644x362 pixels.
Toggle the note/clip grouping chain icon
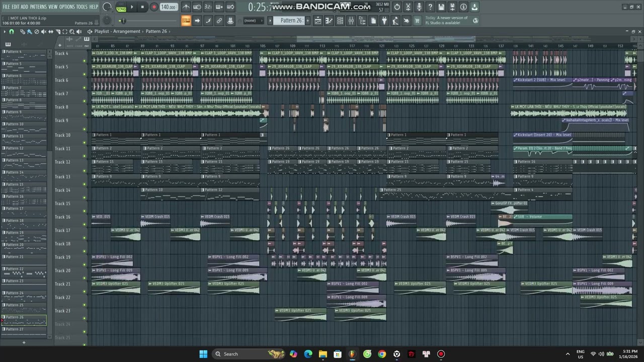pyautogui.click(x=219, y=21)
